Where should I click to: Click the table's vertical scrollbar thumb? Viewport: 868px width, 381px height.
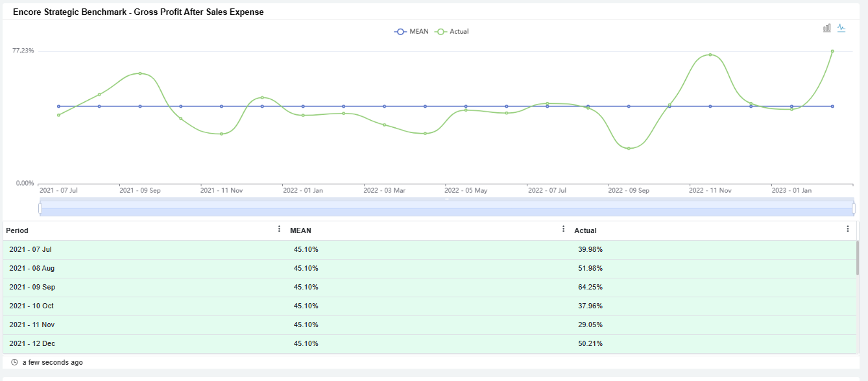point(858,258)
